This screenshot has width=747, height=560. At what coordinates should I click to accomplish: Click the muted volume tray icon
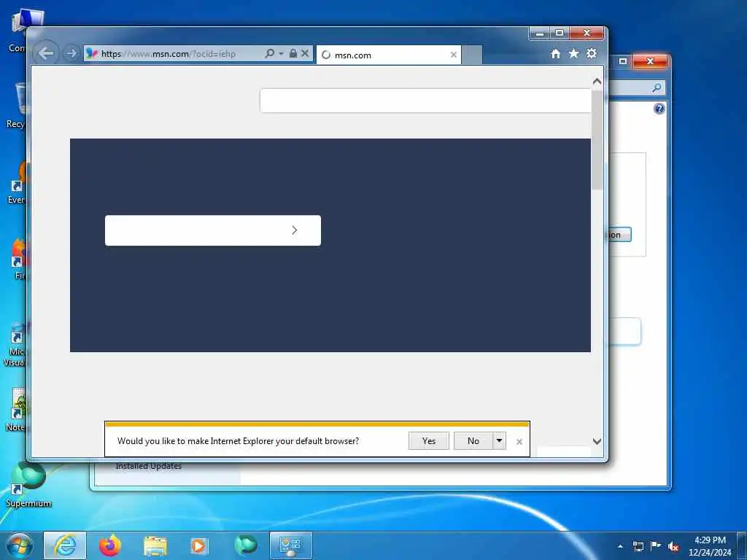point(673,546)
